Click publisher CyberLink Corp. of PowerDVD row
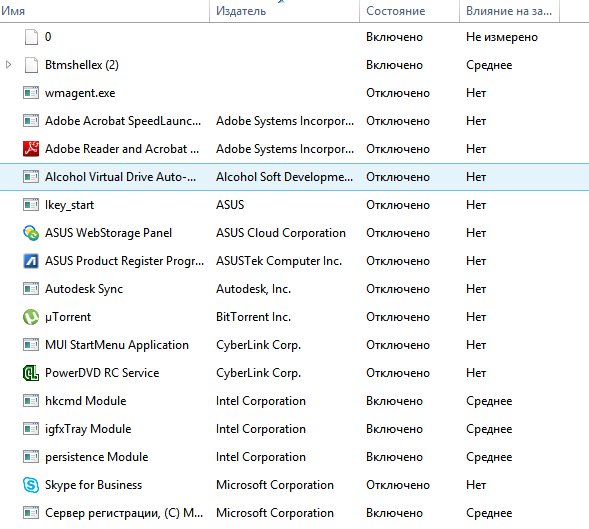 (x=258, y=373)
